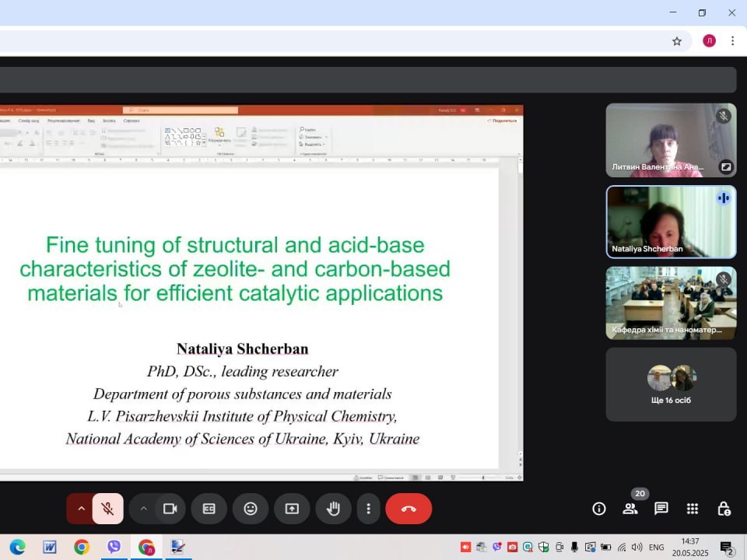Viewport: 747px width, 560px height.
Task: Switch PowerPoint to Slide Sorter view
Action: click(x=428, y=477)
